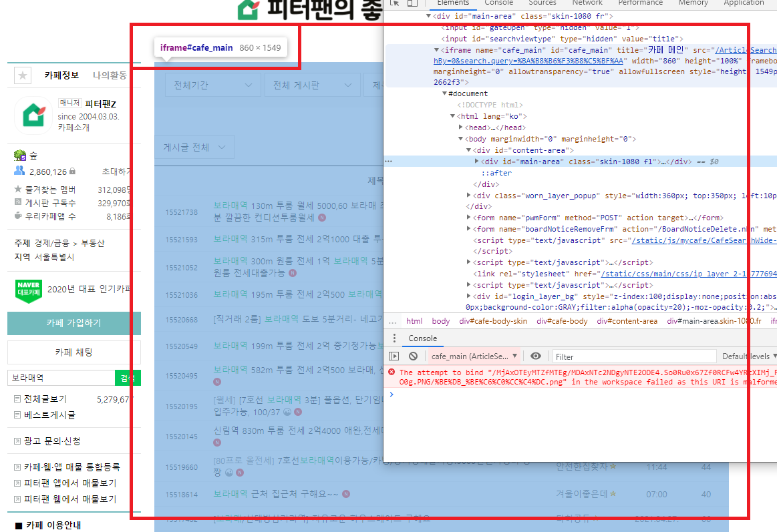Expand the head element node

coord(460,127)
